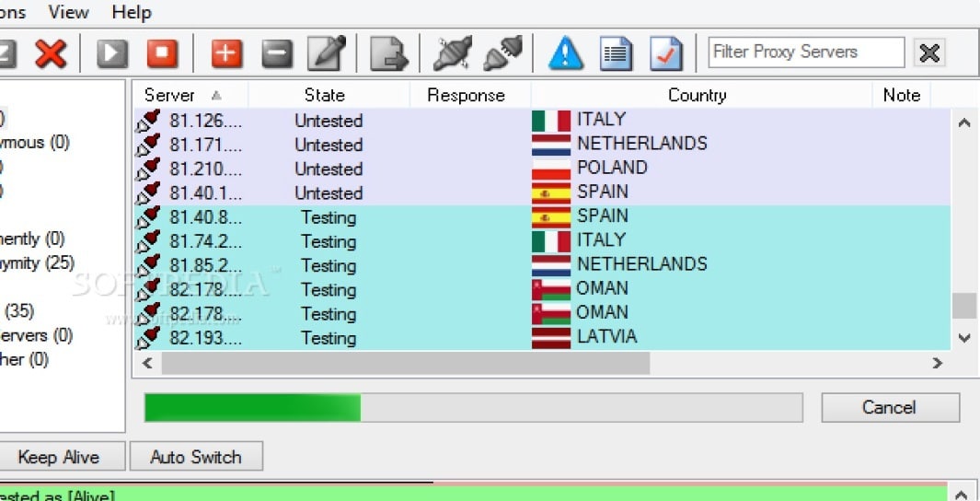
Task: Click the plug icon beside 81.126 server
Action: (147, 120)
